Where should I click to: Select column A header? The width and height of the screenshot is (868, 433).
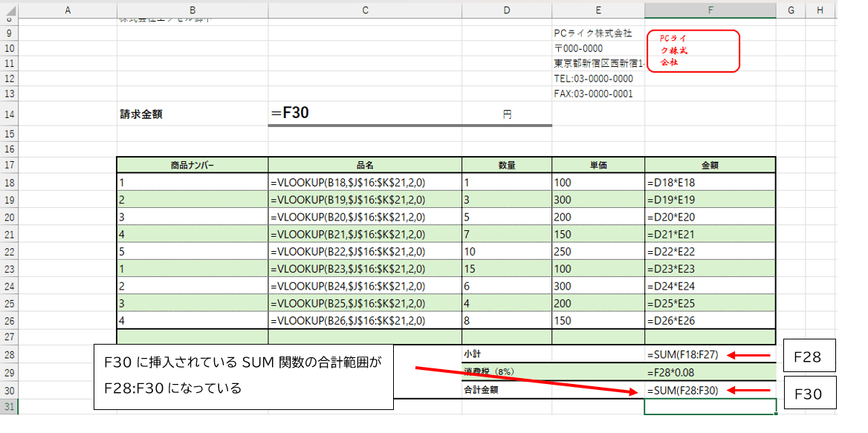[x=68, y=10]
